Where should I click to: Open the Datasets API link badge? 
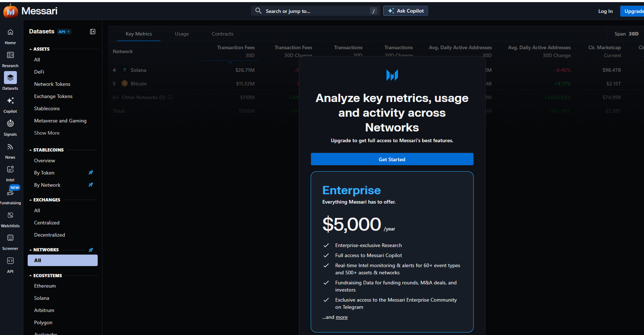(x=65, y=32)
